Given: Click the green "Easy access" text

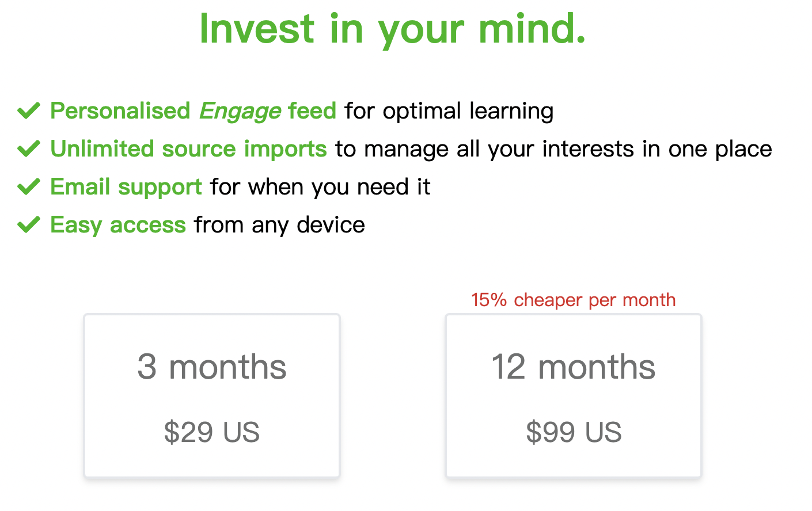Looking at the screenshot, I should 118,225.
